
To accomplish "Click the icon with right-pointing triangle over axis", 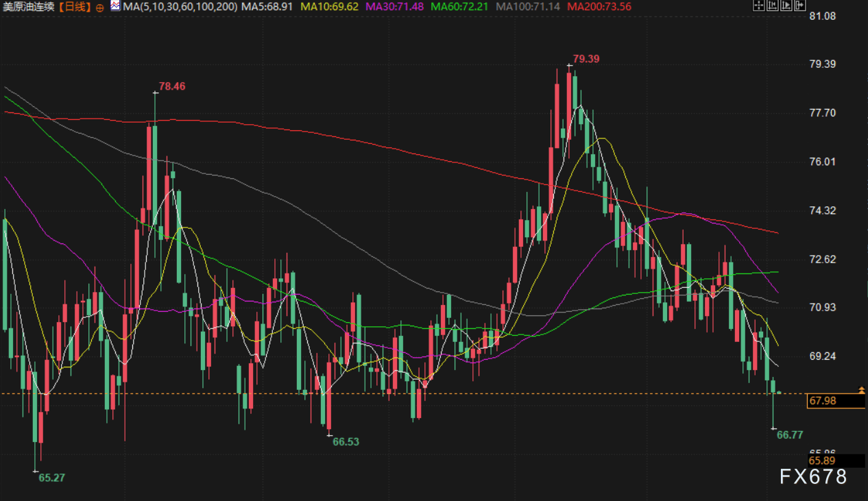I will tap(786, 5).
